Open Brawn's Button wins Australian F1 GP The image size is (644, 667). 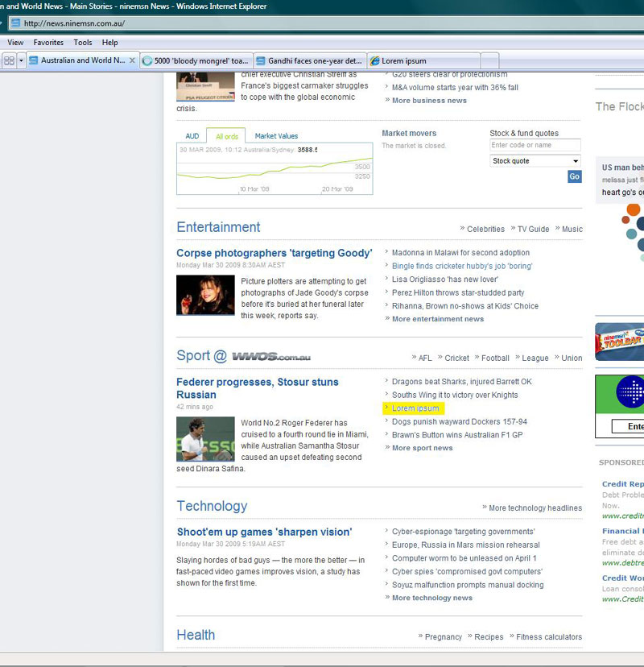pyautogui.click(x=457, y=435)
